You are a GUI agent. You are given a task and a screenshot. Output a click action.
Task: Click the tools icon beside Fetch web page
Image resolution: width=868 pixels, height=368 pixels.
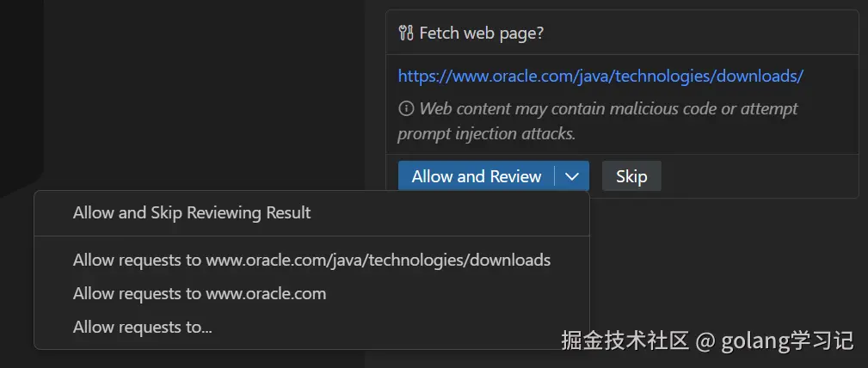[x=406, y=34]
